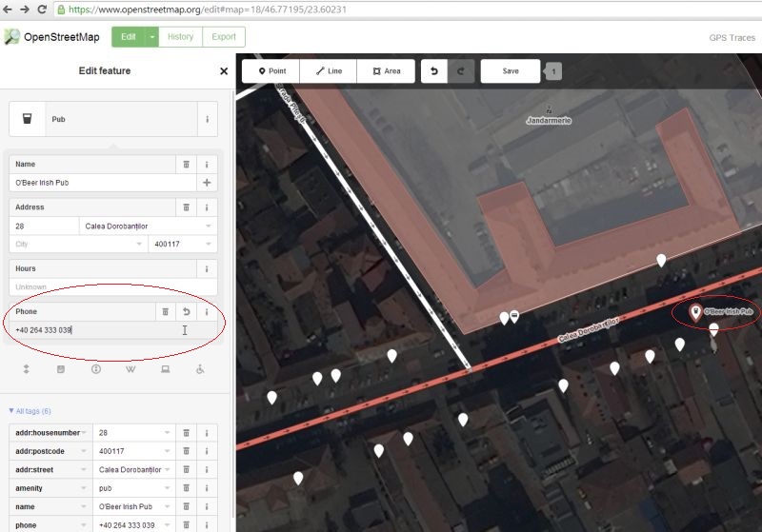
Task: Click the Pub preset icon
Action: [x=28, y=119]
